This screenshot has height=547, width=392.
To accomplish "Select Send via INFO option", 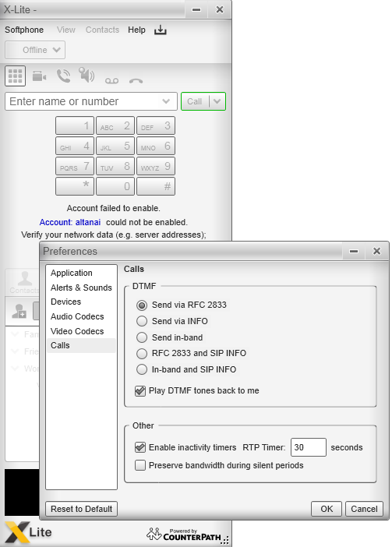I will point(142,321).
